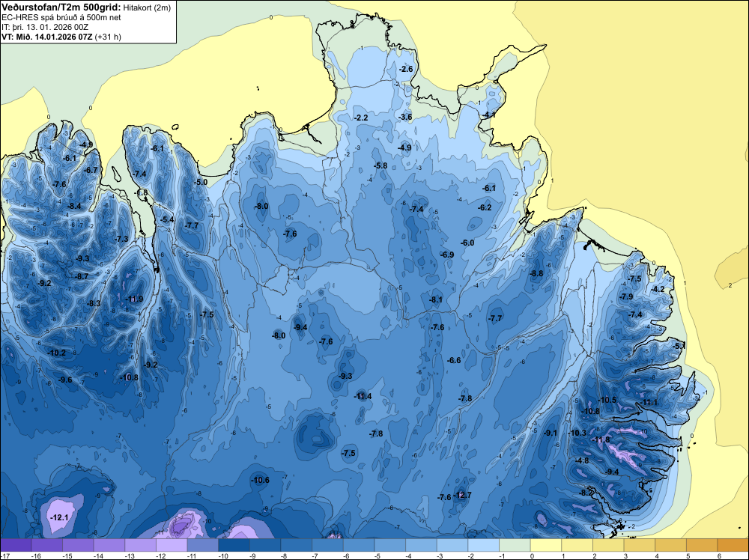The height and width of the screenshot is (560, 749).
Task: Click the -9.6 temperature label
Action: [65, 380]
